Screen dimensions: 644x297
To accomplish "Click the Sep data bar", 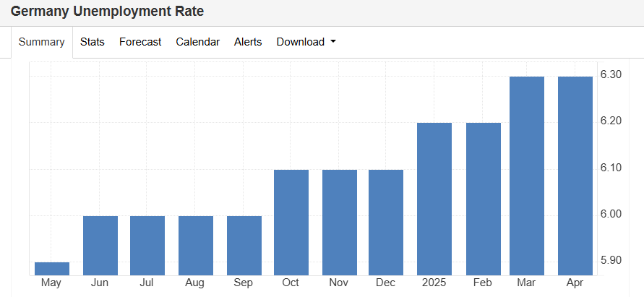I will 244,246.
